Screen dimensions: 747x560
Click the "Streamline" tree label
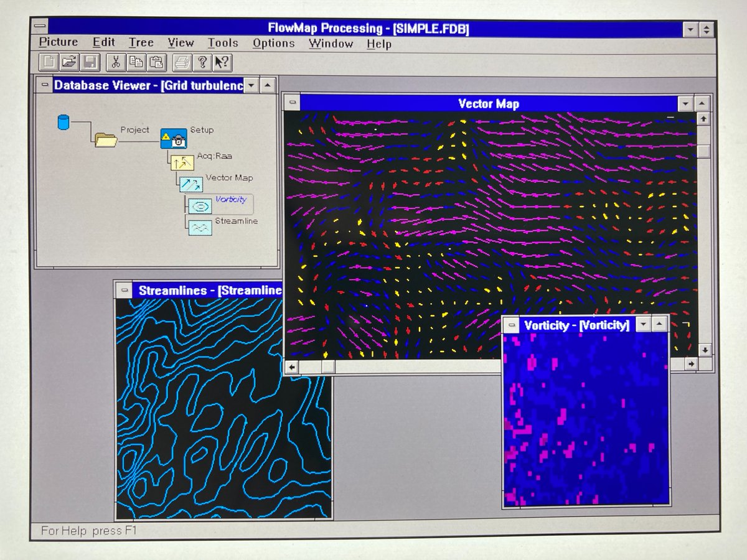tap(237, 221)
